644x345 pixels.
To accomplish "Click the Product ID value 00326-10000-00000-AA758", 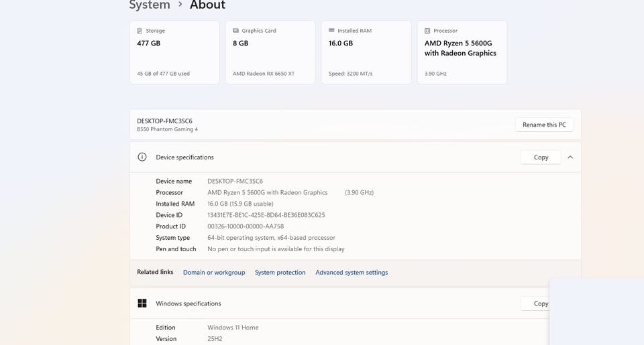I will pyautogui.click(x=246, y=226).
